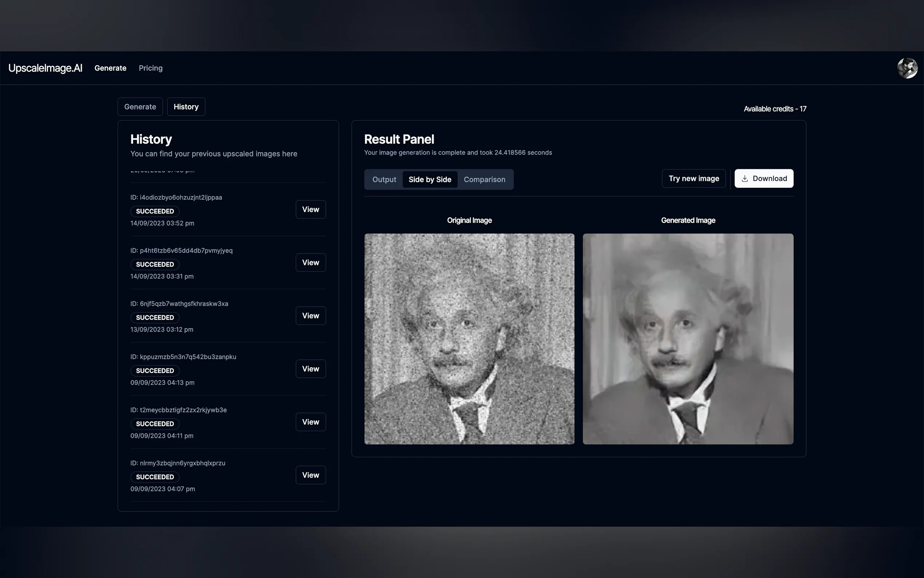
Task: View the result with ID t2meycbbztigfz2zx2rkjywb3e
Action: tap(311, 421)
